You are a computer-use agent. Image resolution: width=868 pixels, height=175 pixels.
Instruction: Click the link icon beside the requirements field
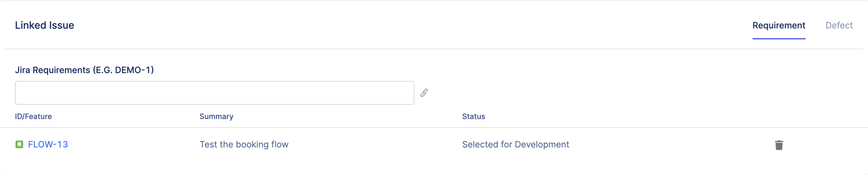click(424, 93)
